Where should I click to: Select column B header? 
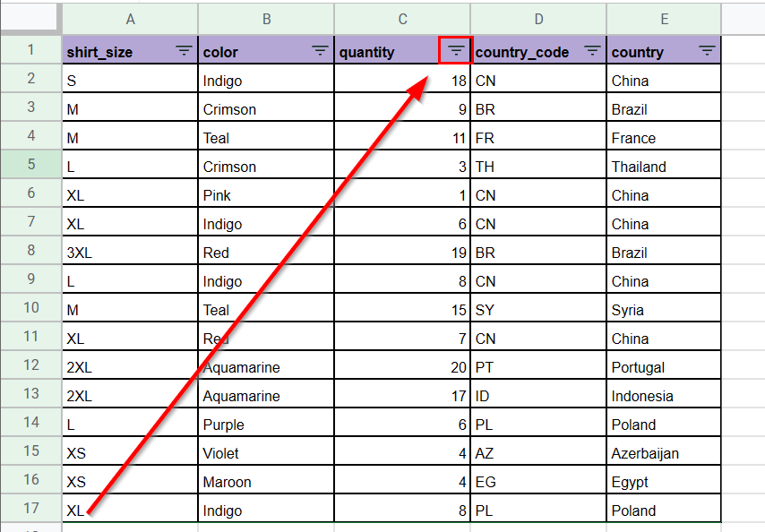click(266, 19)
